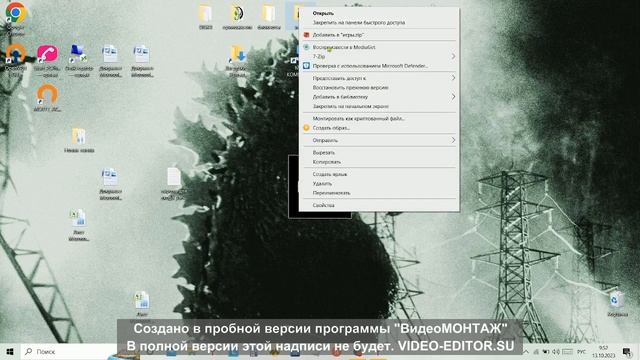The height and width of the screenshot is (360, 640).
Task: Select the orange keyhole VPN shortcut under Chrome
Action: tap(16, 54)
